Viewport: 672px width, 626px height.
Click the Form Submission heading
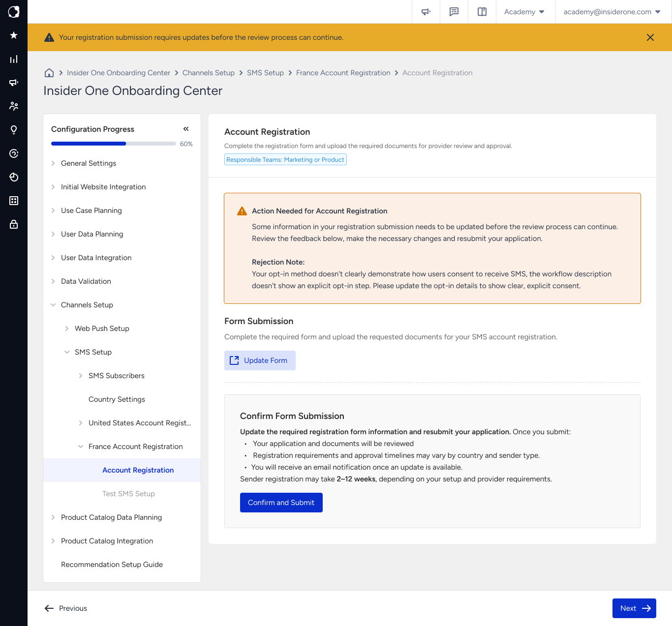[259, 321]
